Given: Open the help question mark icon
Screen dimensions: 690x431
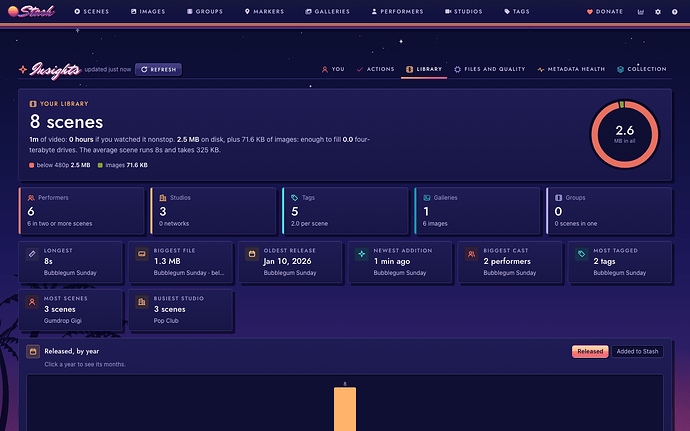Looking at the screenshot, I should (675, 12).
